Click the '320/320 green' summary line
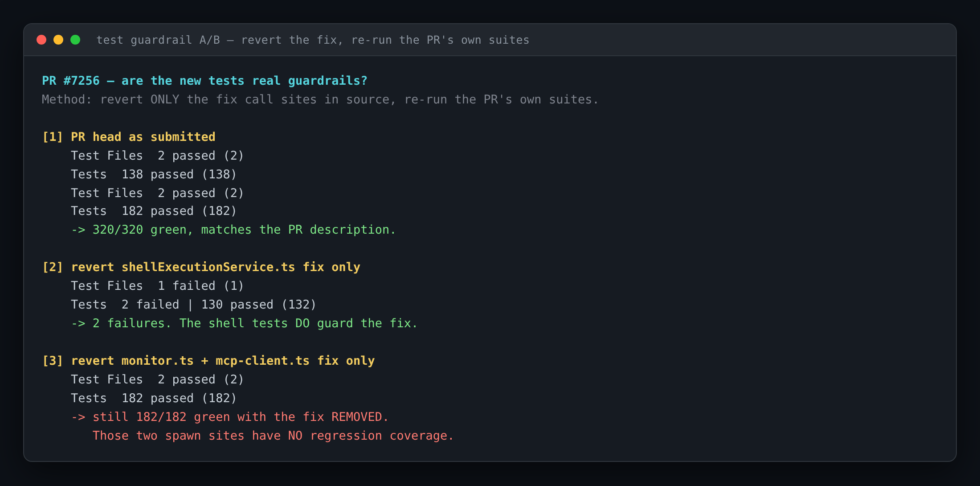The image size is (980, 486). tap(233, 230)
